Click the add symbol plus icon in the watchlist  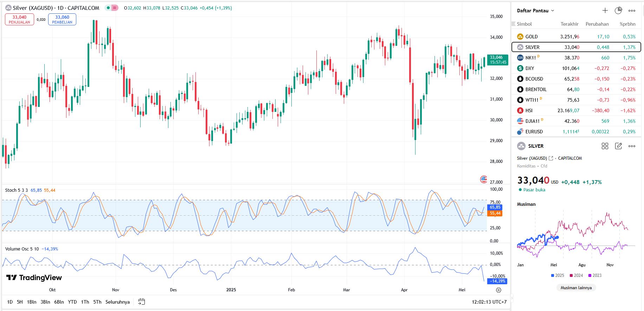click(x=605, y=11)
